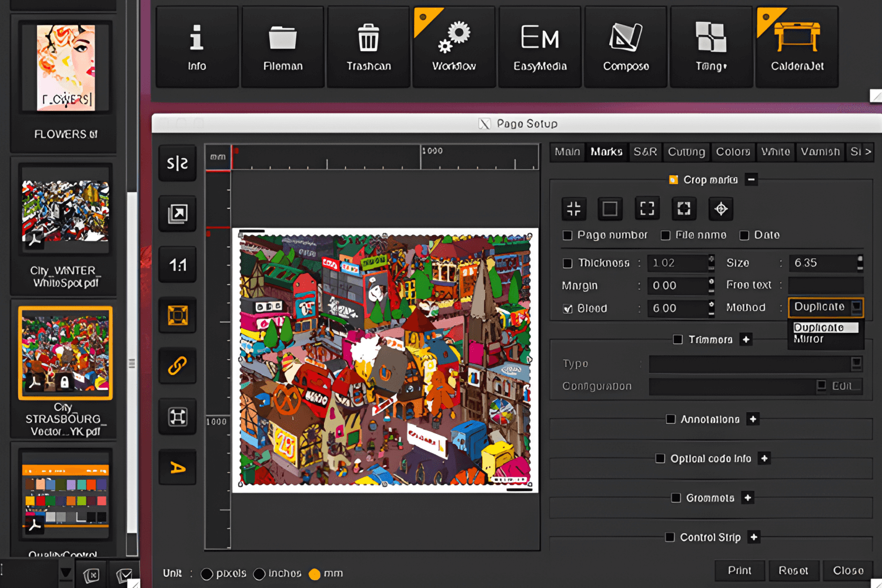Select the CalderaJet printer
The height and width of the screenshot is (588, 882).
click(x=797, y=47)
